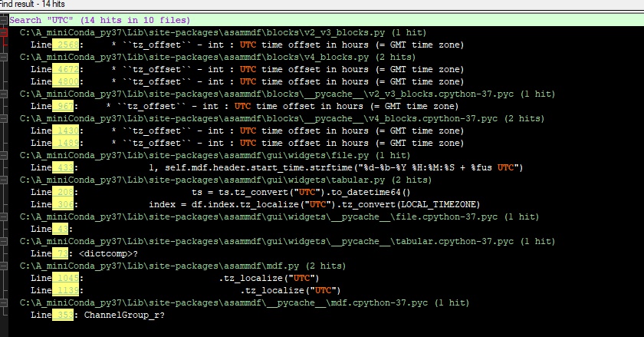Collapse fold marker for v2_v3_blocks.cpython-37.pyc

tap(3, 94)
